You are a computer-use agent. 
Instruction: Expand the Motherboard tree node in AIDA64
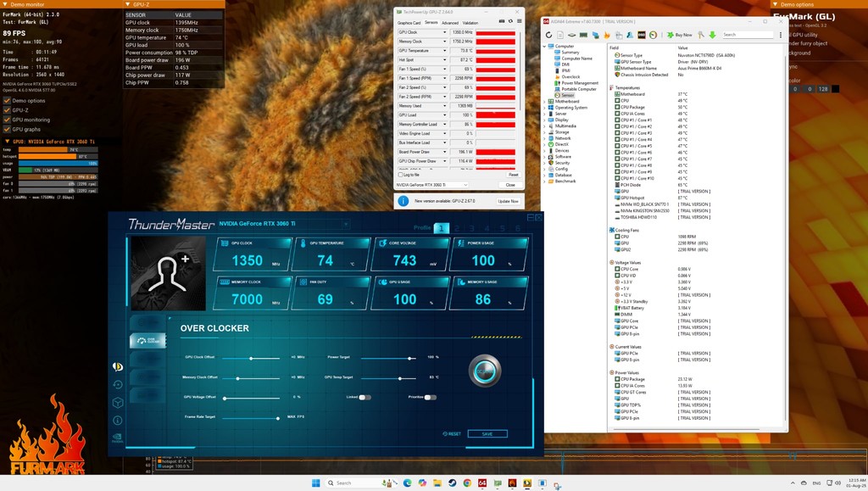(x=545, y=101)
